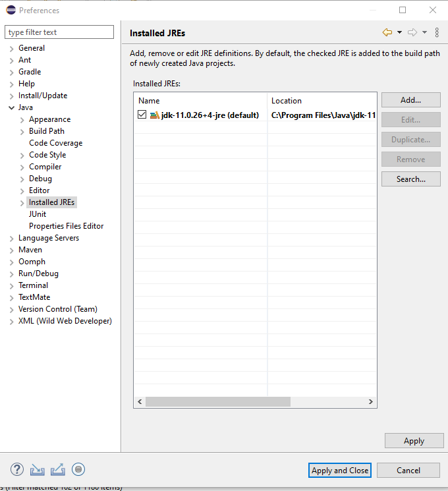Focus the type filter text field
Screen dimensions: 448x491
pyautogui.click(x=59, y=32)
